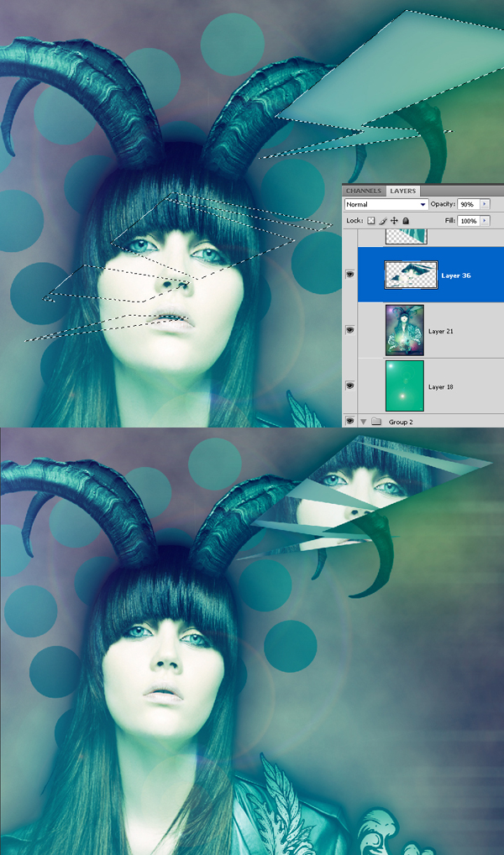
Task: Click the Group 2 folder icon
Action: point(375,422)
